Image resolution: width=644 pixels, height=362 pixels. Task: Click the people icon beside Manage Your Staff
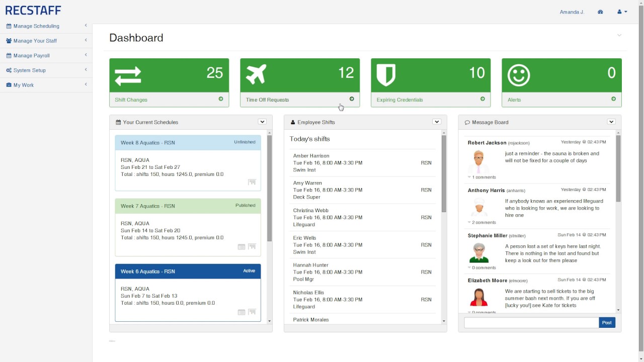(x=9, y=41)
